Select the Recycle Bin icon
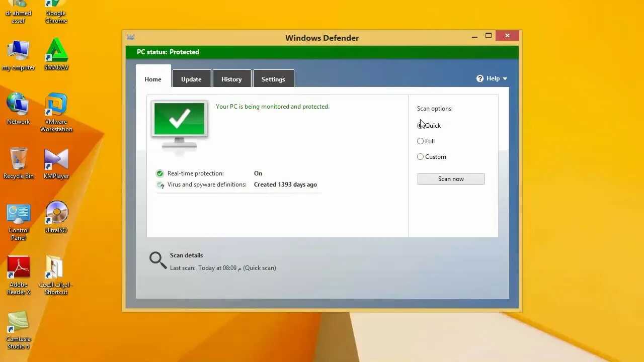 click(x=19, y=163)
